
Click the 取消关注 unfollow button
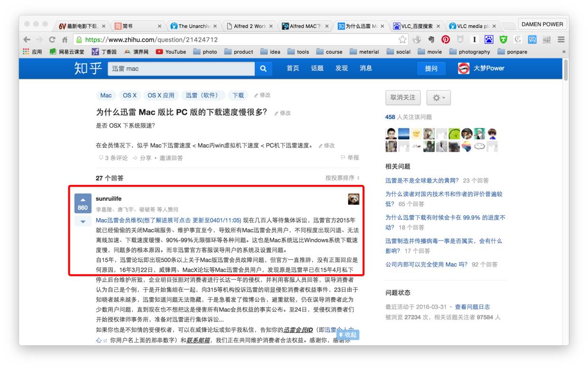(403, 98)
